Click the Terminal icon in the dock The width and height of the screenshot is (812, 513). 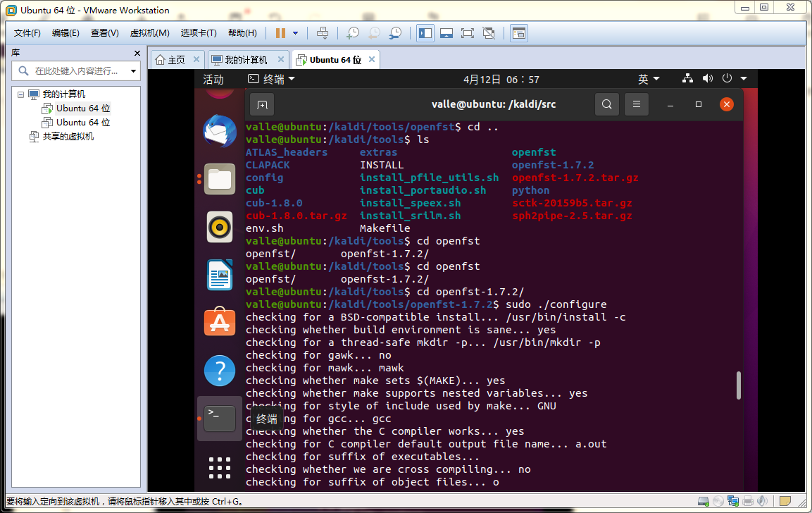(220, 418)
